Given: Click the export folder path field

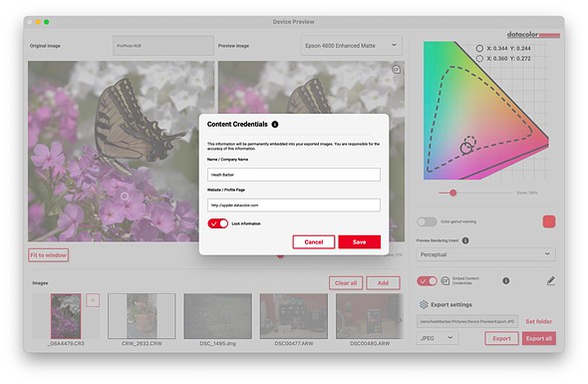Looking at the screenshot, I should coord(467,321).
